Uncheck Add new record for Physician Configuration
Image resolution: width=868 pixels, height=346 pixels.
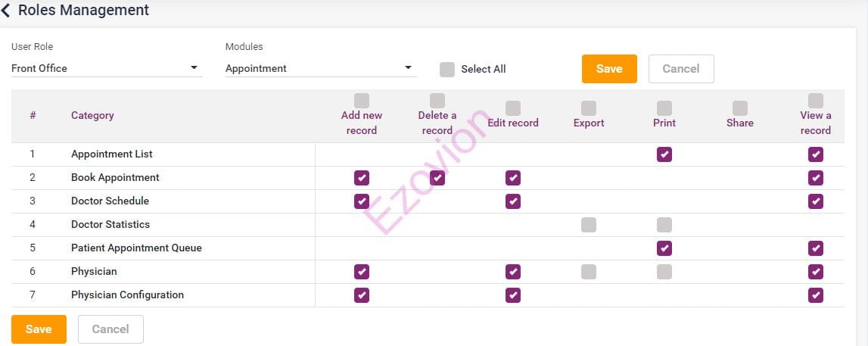(x=362, y=295)
